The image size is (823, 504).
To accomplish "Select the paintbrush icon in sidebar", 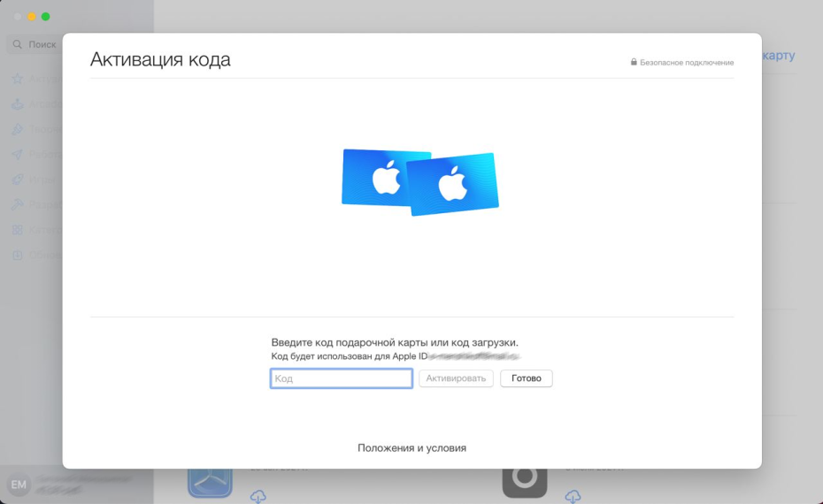I will (18, 129).
